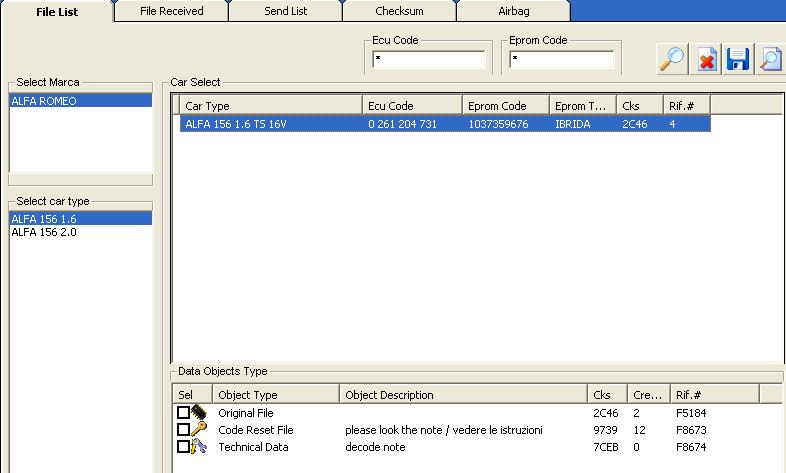The height and width of the screenshot is (473, 786).
Task: Click the red X delete document icon
Action: (x=706, y=59)
